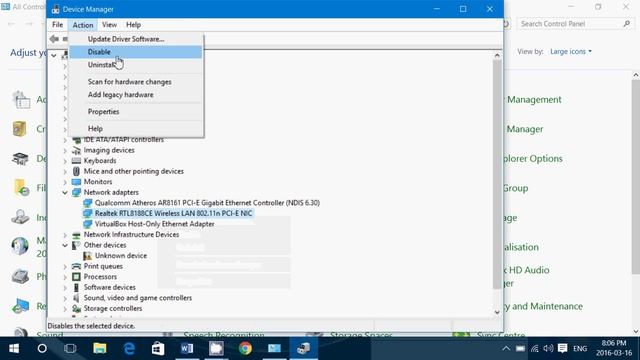This screenshot has width=640, height=360.
Task: Show hidden system tray icons
Action: coord(506,349)
